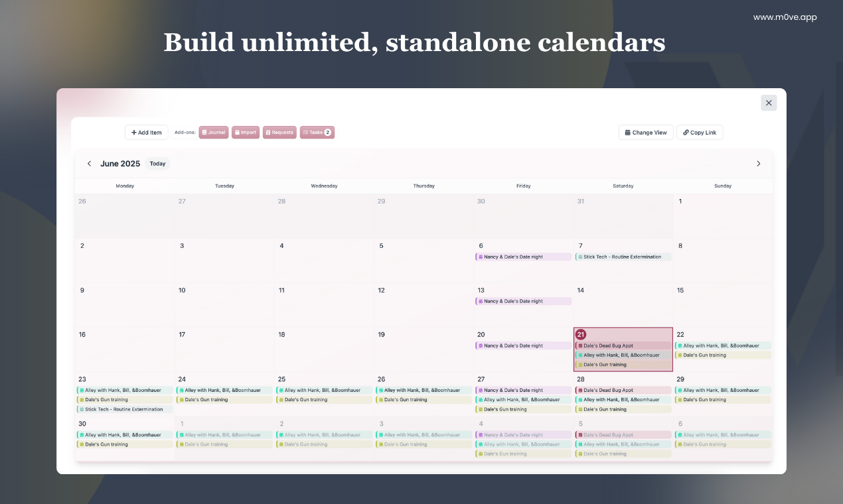Viewport: 843px width, 504px height.
Task: Go to previous month with left chevron
Action: click(90, 164)
